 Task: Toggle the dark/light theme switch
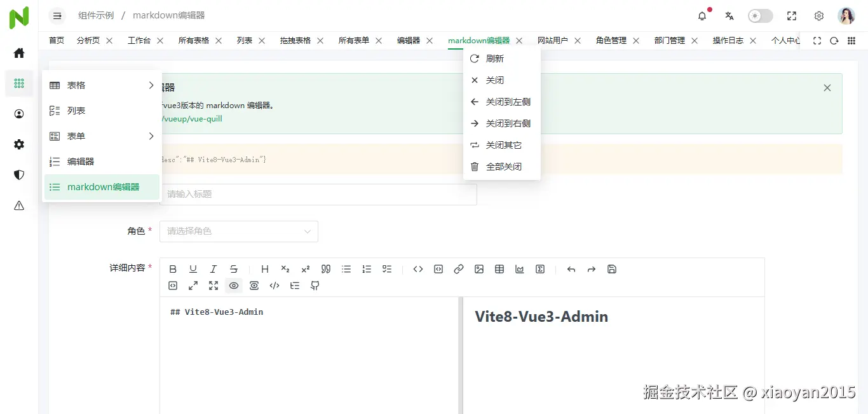pyautogui.click(x=760, y=16)
